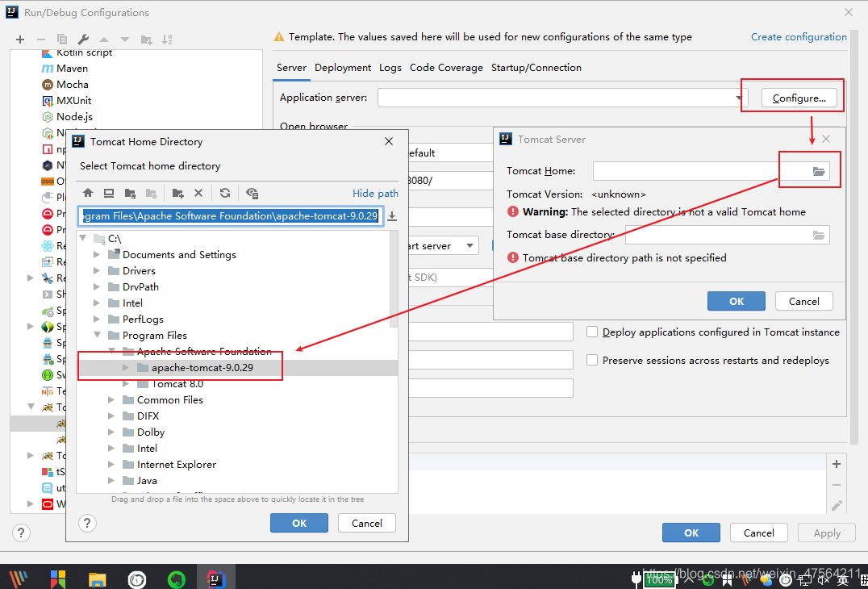Image resolution: width=868 pixels, height=589 pixels.
Task: Open help question mark in Run/Debug window
Action: pos(21,533)
